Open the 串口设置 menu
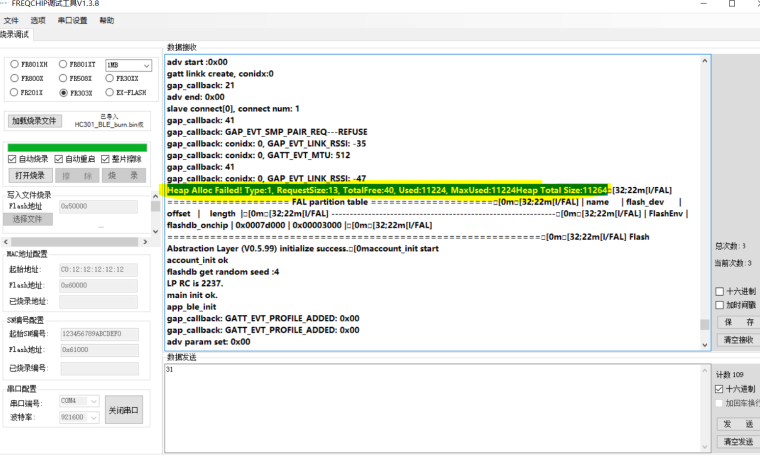Viewport: 760px width, 456px height. tap(71, 20)
